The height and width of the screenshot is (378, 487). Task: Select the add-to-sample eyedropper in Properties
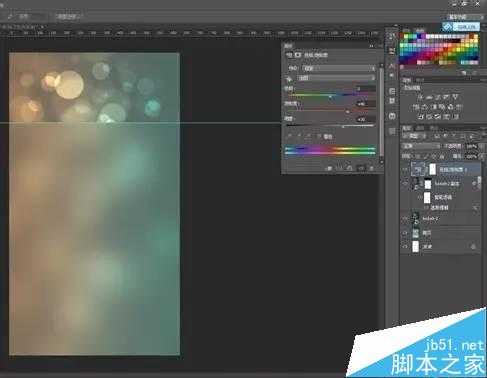(299, 136)
